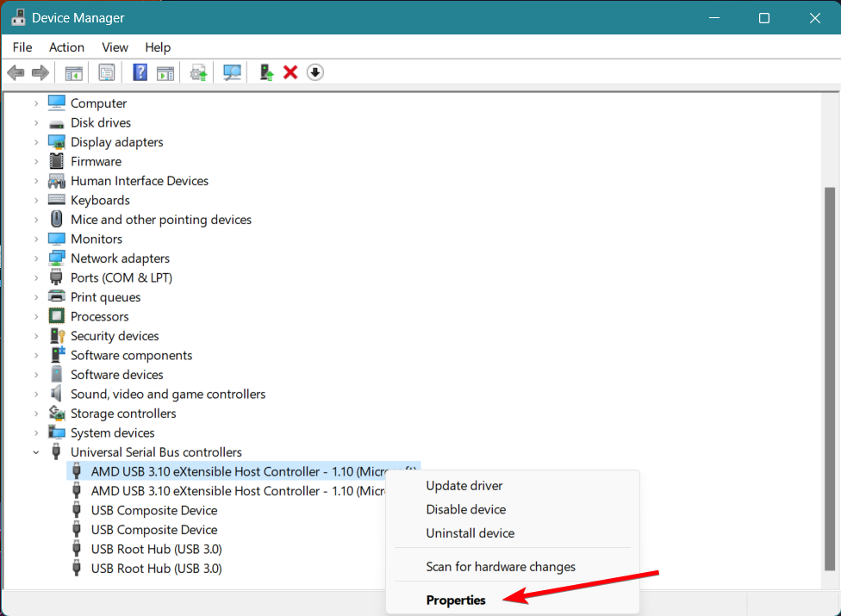Maximize the Device Manager window
This screenshot has height=616, width=841.
(x=764, y=18)
